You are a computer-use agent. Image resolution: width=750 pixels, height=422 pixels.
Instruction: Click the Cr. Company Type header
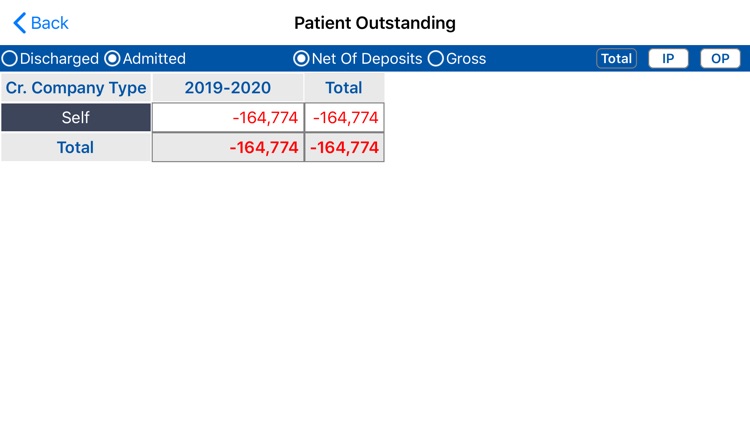tap(76, 88)
